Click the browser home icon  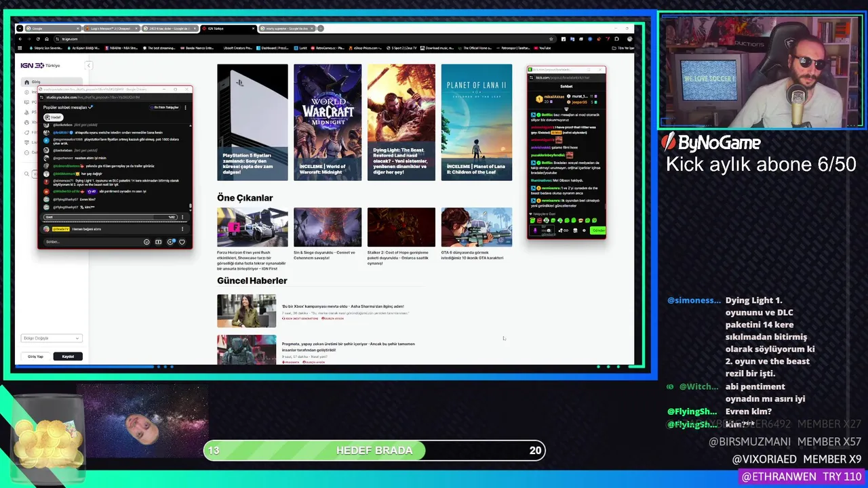(x=48, y=39)
